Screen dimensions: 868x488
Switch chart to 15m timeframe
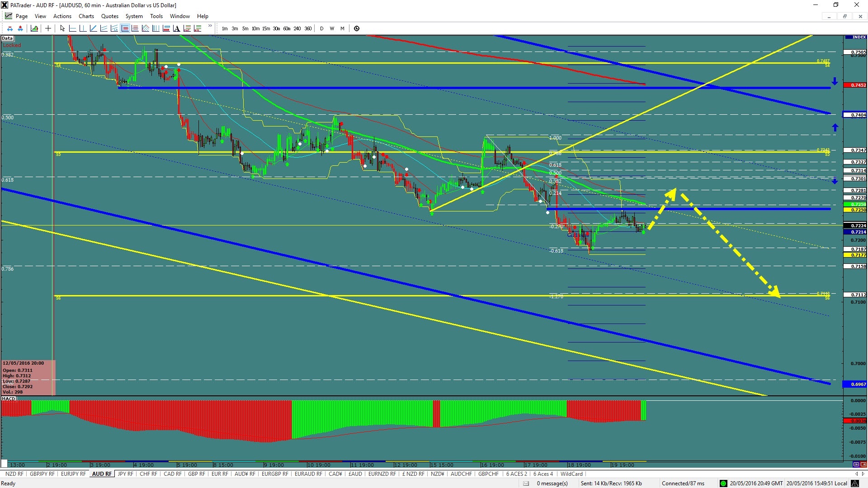click(266, 28)
